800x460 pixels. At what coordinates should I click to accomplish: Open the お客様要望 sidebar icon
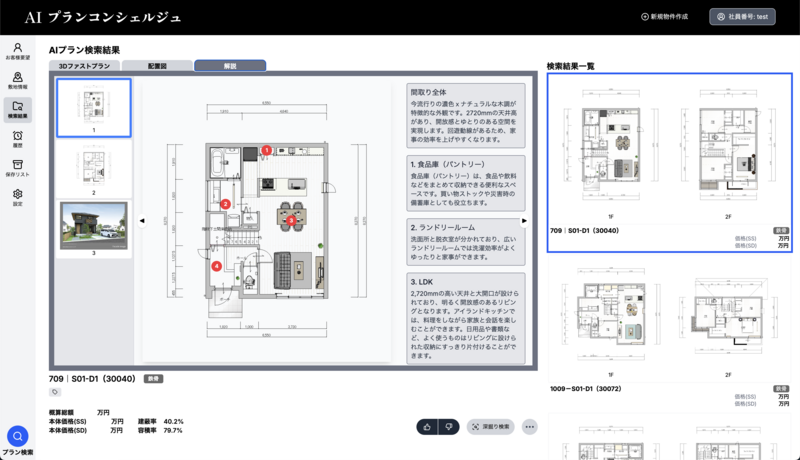[x=17, y=51]
